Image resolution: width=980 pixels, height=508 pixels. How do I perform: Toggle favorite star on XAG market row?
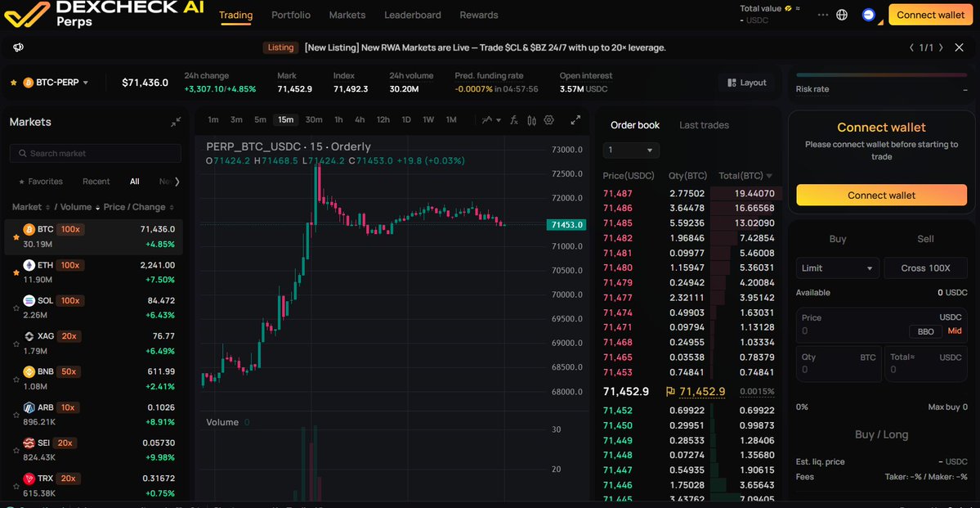click(15, 344)
